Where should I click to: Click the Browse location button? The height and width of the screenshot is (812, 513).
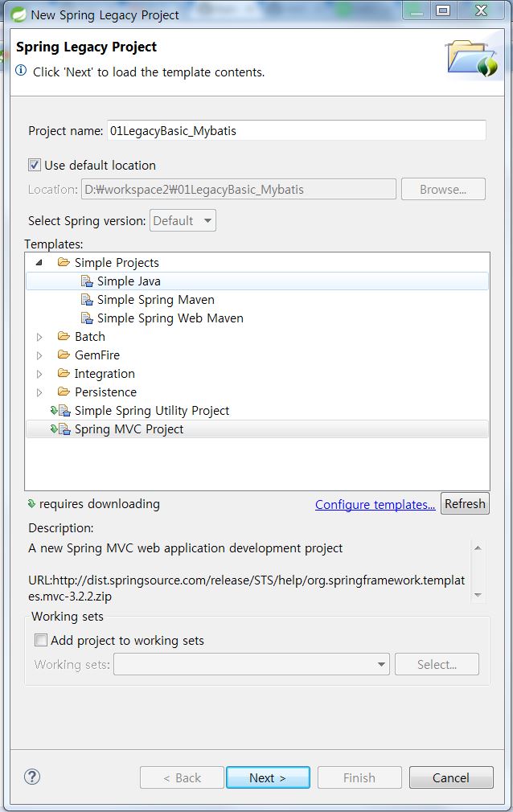[443, 189]
